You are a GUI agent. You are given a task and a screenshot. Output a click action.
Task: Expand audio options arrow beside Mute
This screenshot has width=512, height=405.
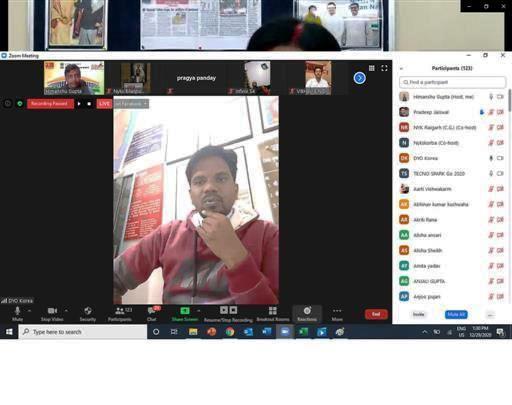coord(29,310)
